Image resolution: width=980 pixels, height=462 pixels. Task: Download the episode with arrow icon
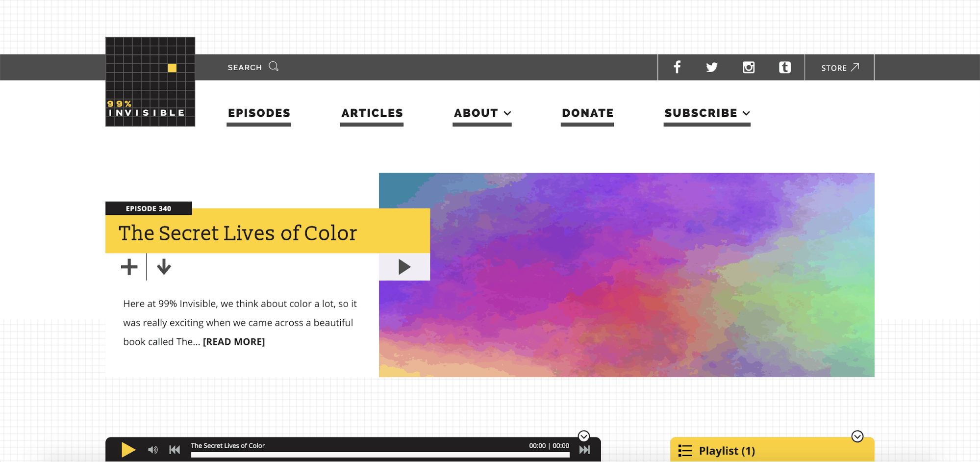[x=164, y=267]
